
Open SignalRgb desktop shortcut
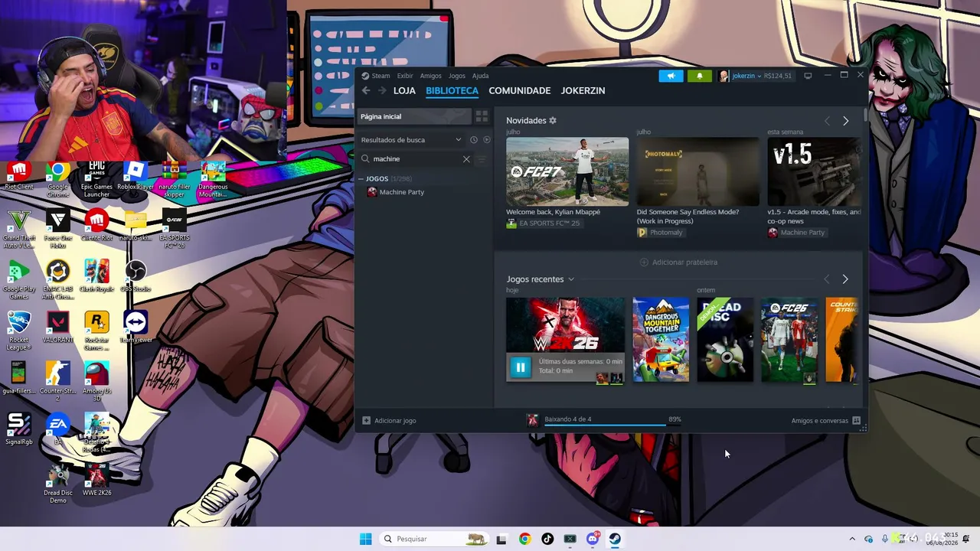[19, 429]
